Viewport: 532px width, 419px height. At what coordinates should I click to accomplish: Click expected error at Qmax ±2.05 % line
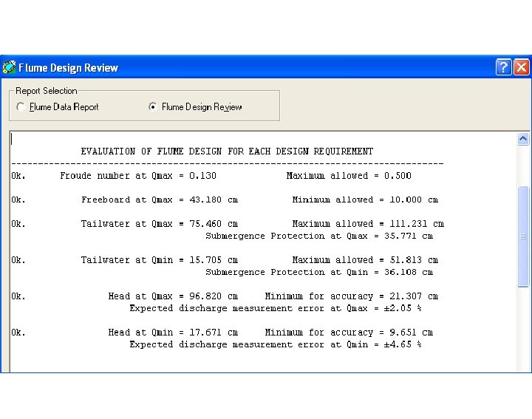(x=276, y=308)
